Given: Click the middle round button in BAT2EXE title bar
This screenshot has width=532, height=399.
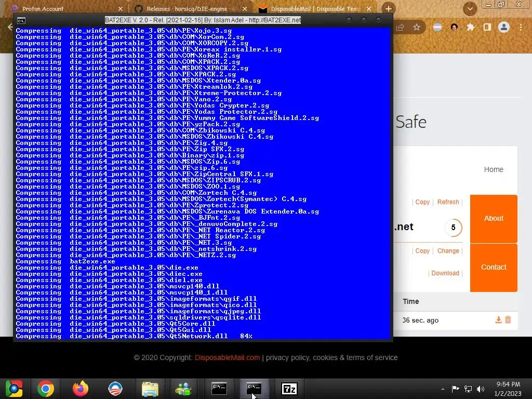Looking at the screenshot, I should pos(364,20).
